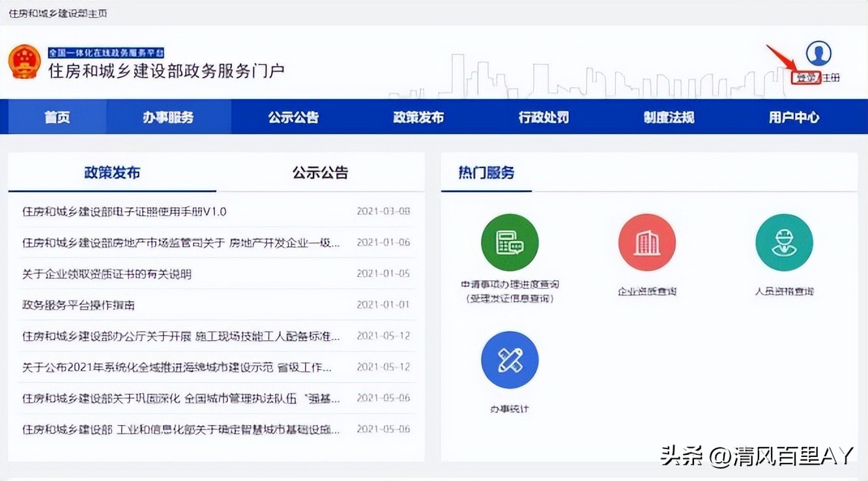Select 首页 in the navigation bar
This screenshot has width=868, height=481.
pyautogui.click(x=57, y=117)
